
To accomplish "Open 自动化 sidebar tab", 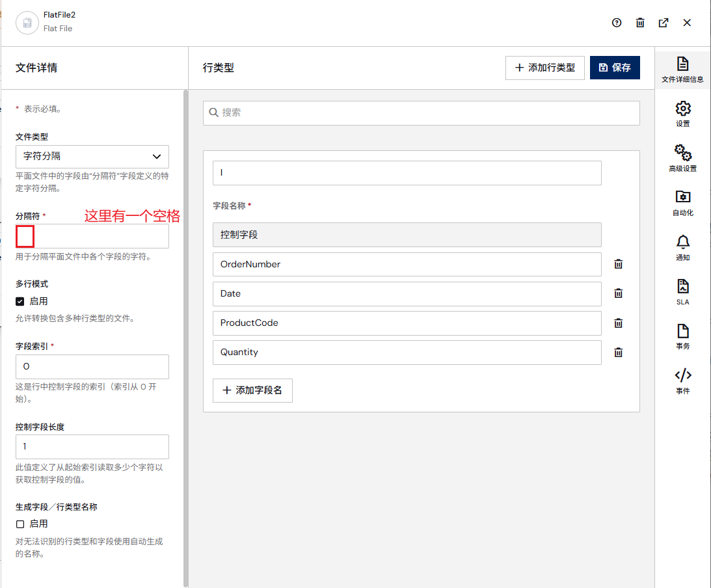I will (682, 203).
